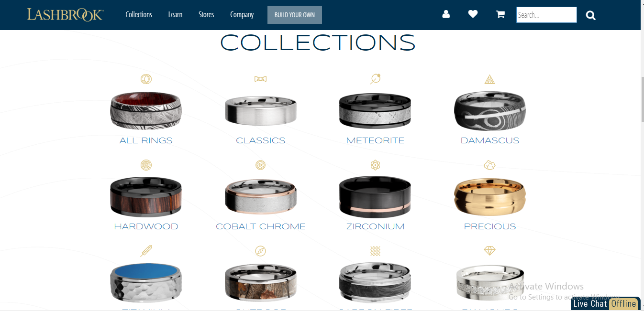Click the diamond icon above bottom-right ring
Screen dimensions: 644x311
coord(489,250)
